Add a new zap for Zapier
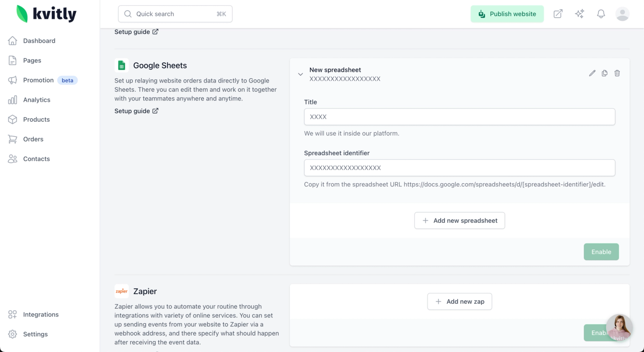This screenshot has height=352, width=644. (459, 301)
